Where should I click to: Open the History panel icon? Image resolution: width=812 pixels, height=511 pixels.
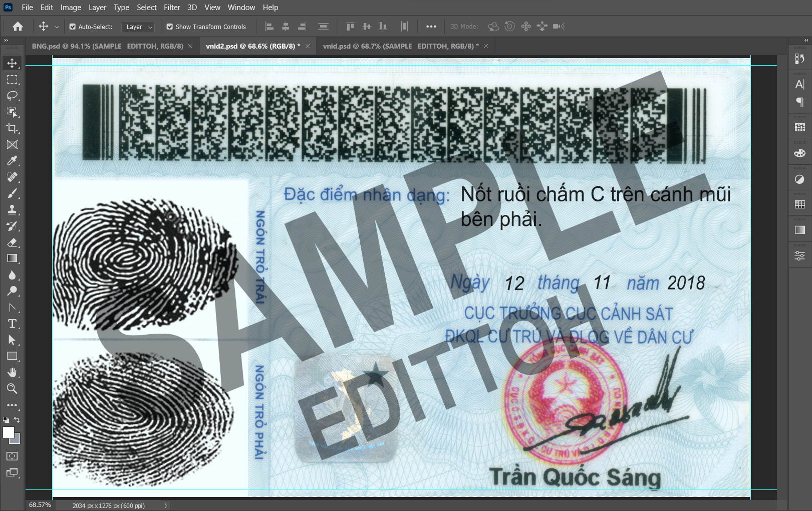click(x=800, y=59)
